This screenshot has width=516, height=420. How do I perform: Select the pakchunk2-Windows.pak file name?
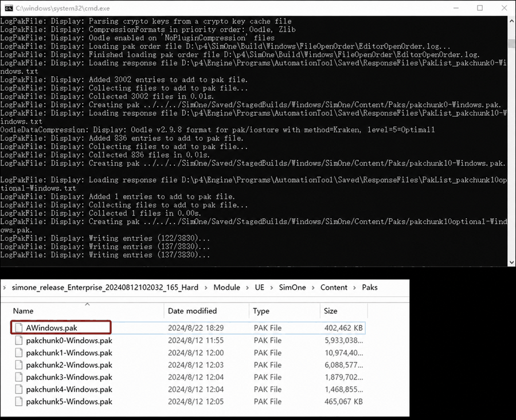69,365
